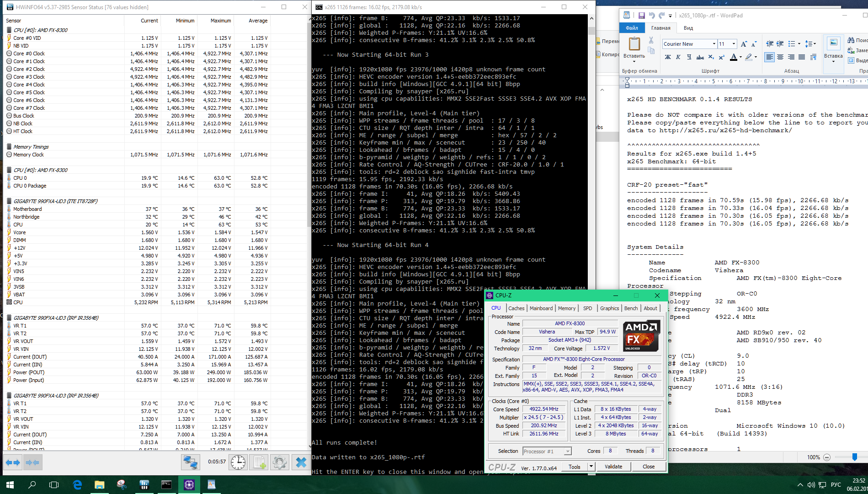Close HWiNFO sensors with blue X button
Screen dimensions: 868x494
(301, 462)
